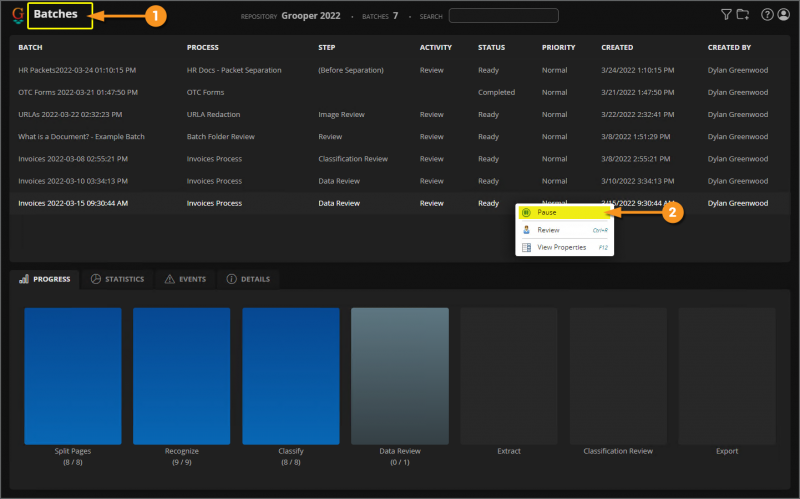This screenshot has height=499, width=800.
Task: Select the HR Packets batch row
Action: pos(77,70)
